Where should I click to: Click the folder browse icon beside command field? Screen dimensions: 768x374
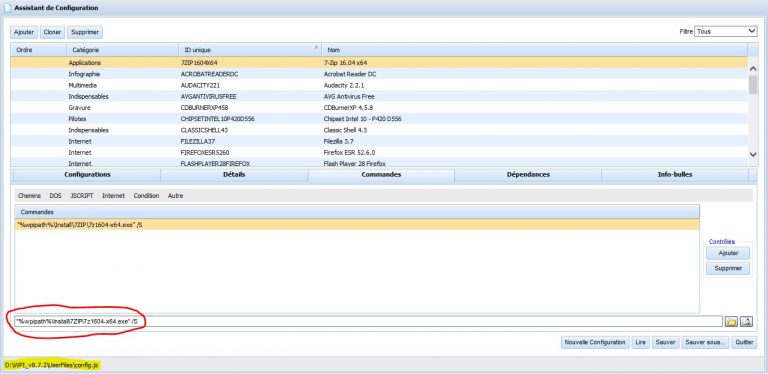(x=731, y=322)
